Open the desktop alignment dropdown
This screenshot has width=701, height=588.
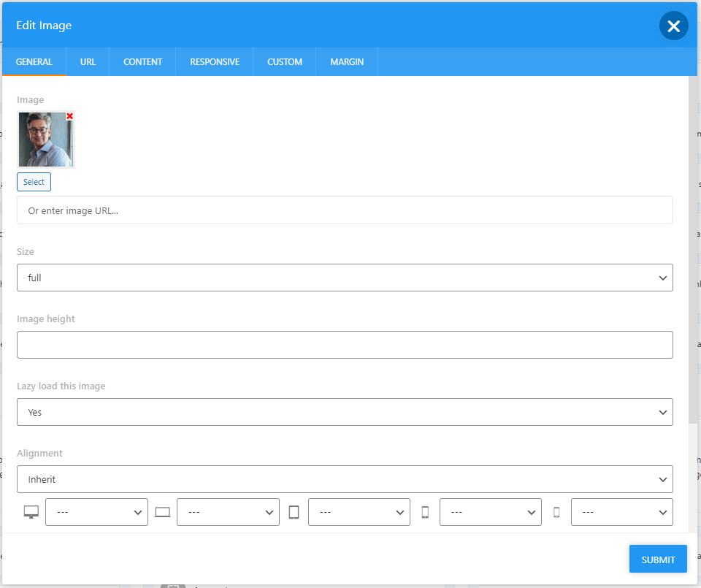click(x=96, y=512)
